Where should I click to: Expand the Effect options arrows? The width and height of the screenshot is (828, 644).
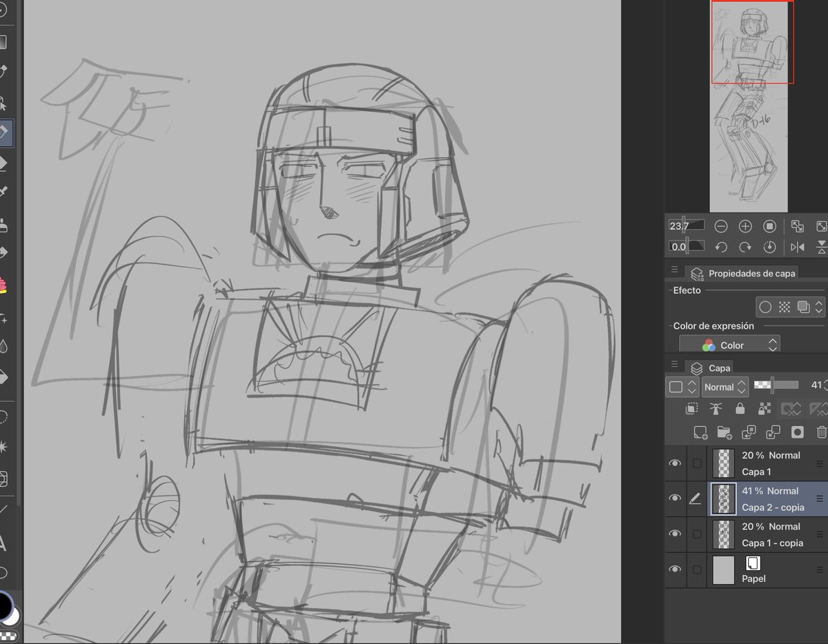coord(819,307)
